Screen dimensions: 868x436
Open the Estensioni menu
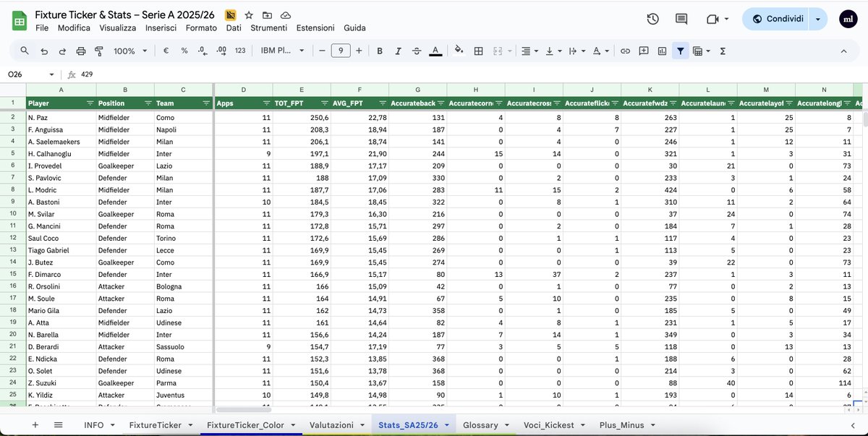click(315, 28)
